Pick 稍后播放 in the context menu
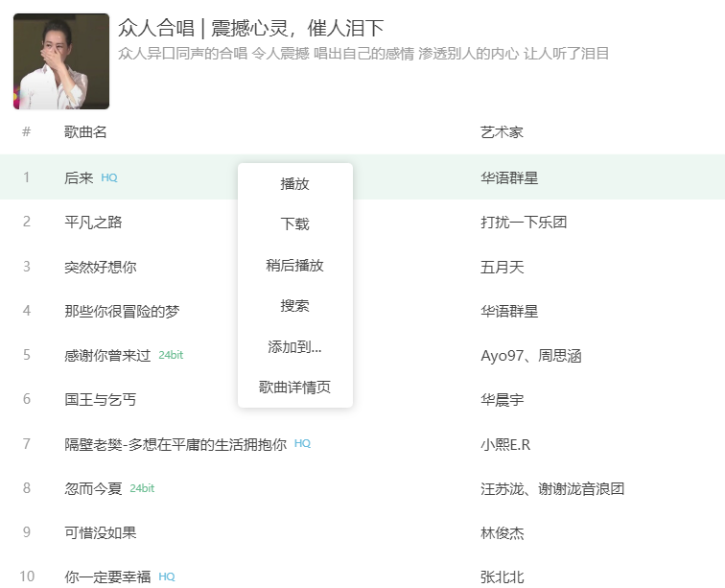Screen dimensions: 725x588 point(294,266)
